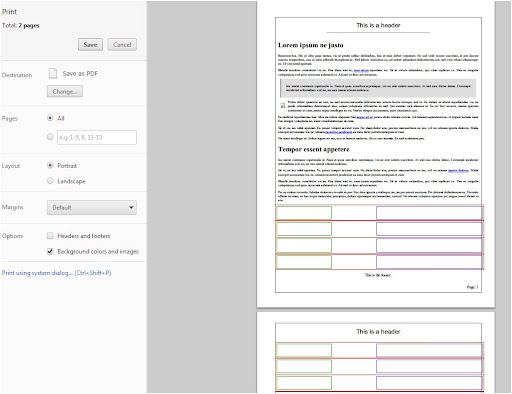This screenshot has width=512, height=394.
Task: Click the page range input field
Action: coord(97,137)
